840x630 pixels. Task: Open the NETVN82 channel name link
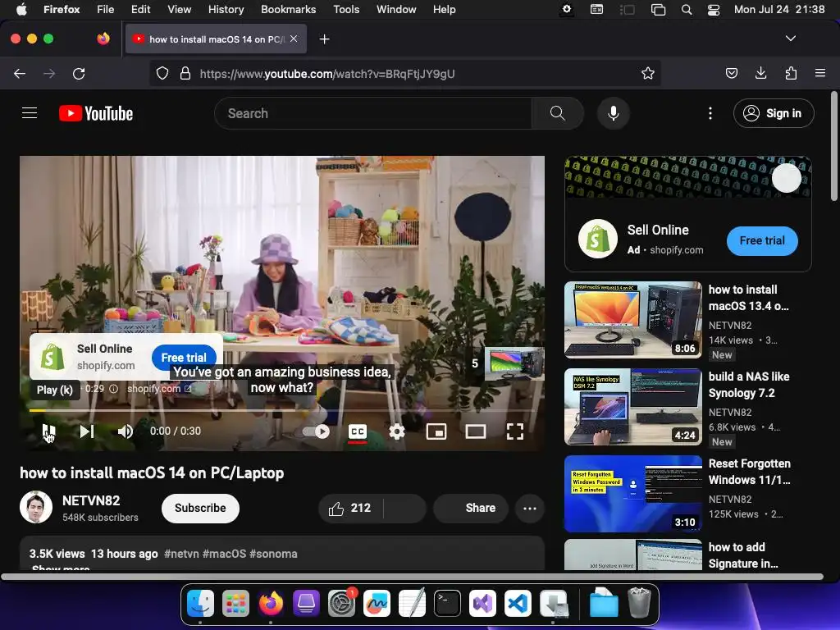pyautogui.click(x=91, y=500)
